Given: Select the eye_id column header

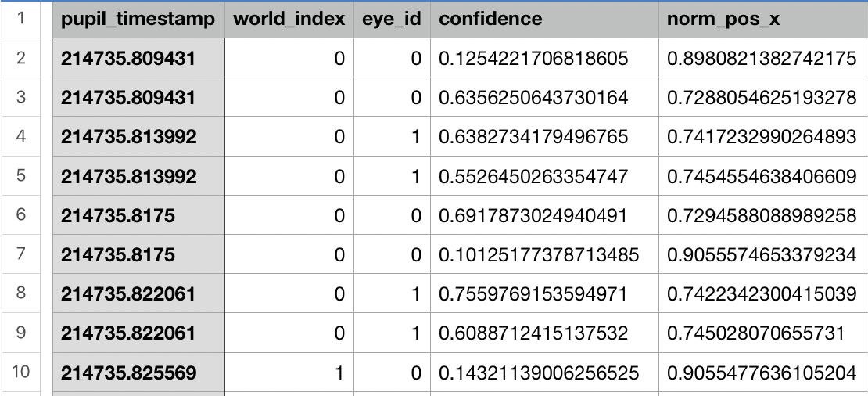Looking at the screenshot, I should point(392,20).
